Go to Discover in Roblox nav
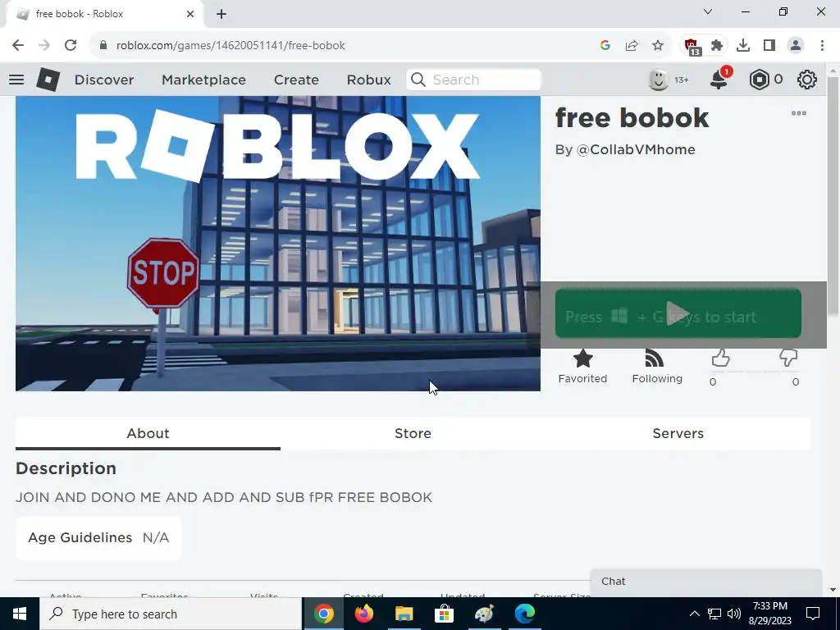 coord(104,80)
